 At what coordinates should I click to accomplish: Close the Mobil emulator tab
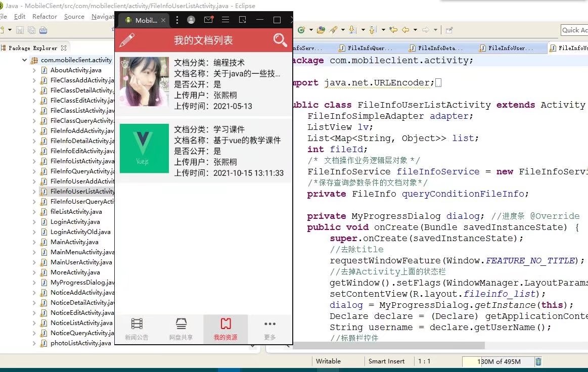tap(163, 20)
